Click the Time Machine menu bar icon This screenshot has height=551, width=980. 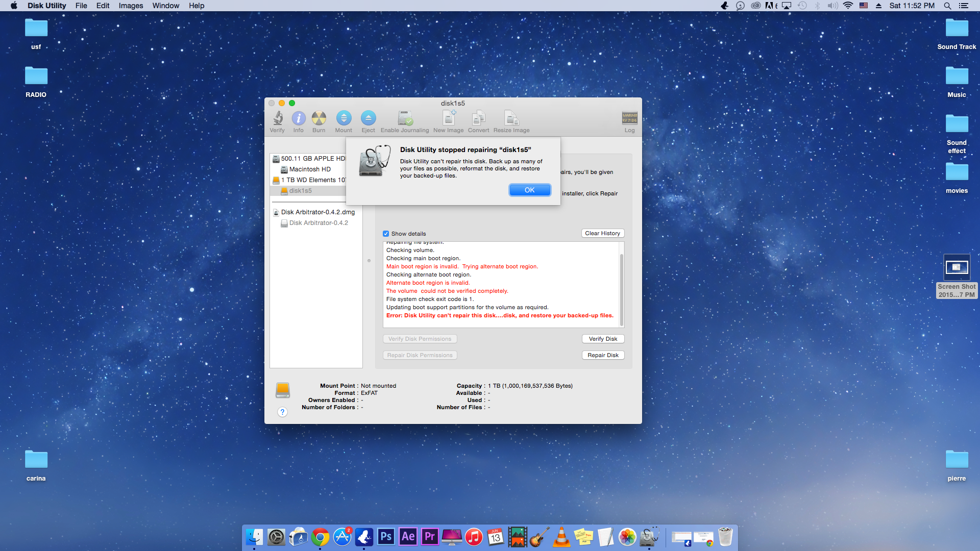pyautogui.click(x=802, y=6)
